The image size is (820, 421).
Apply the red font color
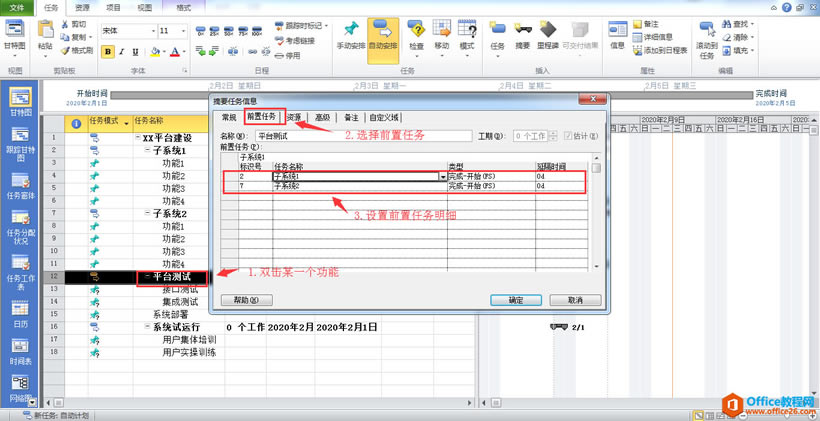(174, 51)
